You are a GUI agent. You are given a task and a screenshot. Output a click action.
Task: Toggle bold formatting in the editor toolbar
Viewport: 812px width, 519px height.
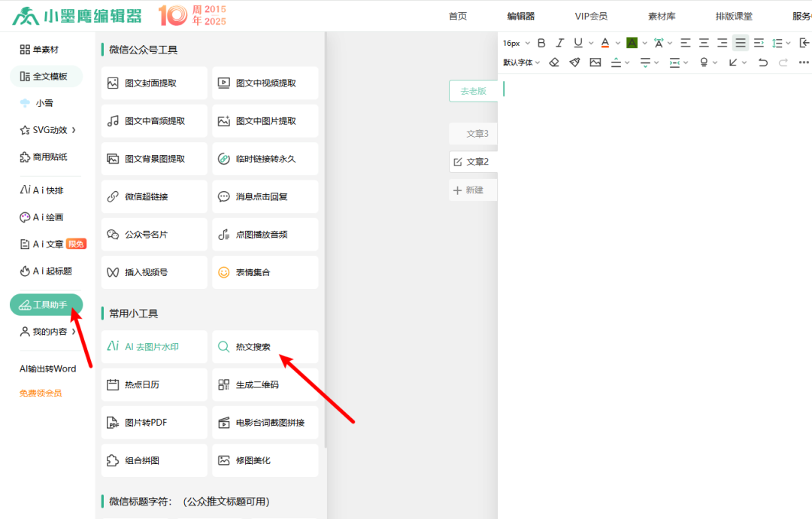tap(541, 43)
